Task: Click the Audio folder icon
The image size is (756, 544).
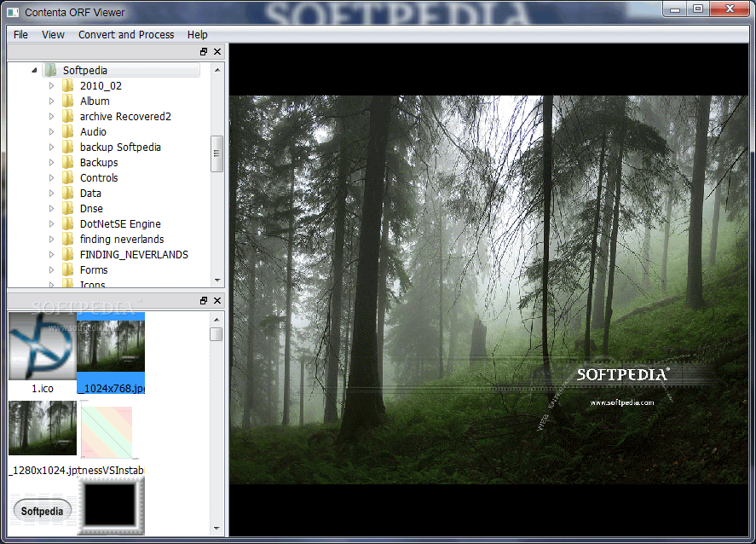Action: 67,132
